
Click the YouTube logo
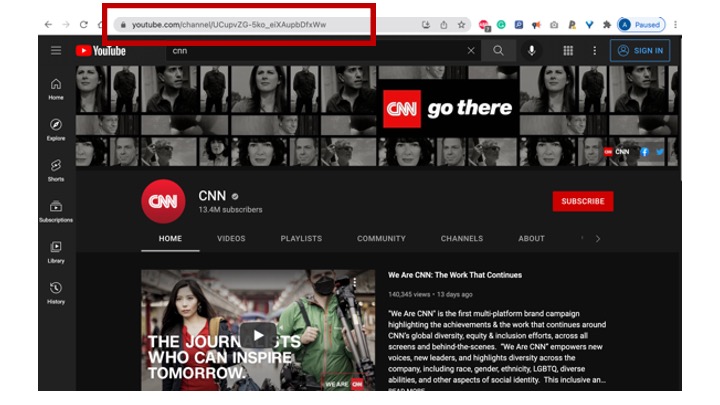(101, 51)
